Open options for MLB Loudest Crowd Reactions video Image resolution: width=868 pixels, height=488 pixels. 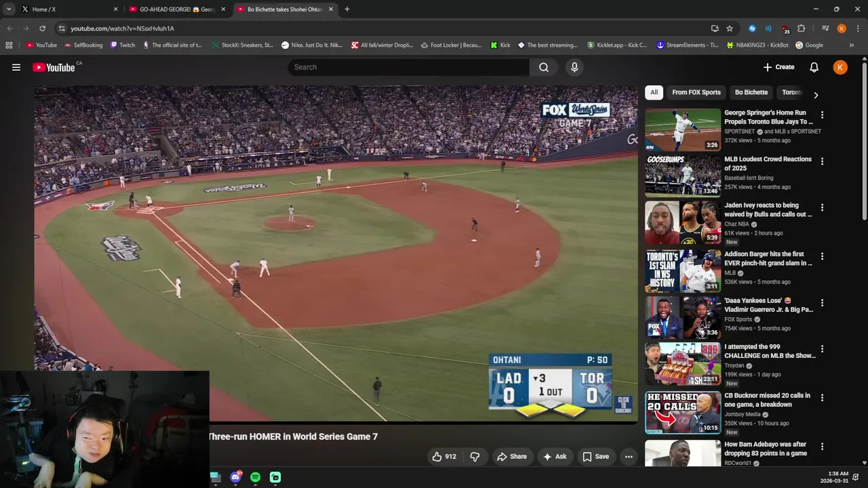[822, 161]
